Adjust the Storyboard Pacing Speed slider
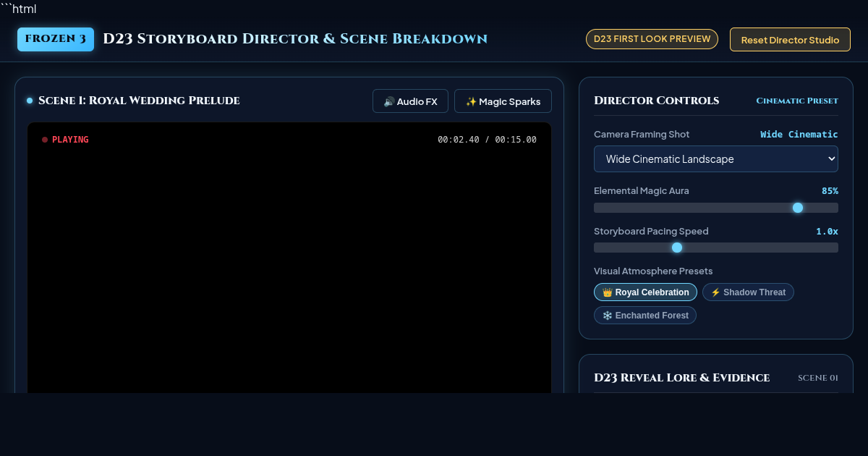This screenshot has height=456, width=868. point(716,248)
